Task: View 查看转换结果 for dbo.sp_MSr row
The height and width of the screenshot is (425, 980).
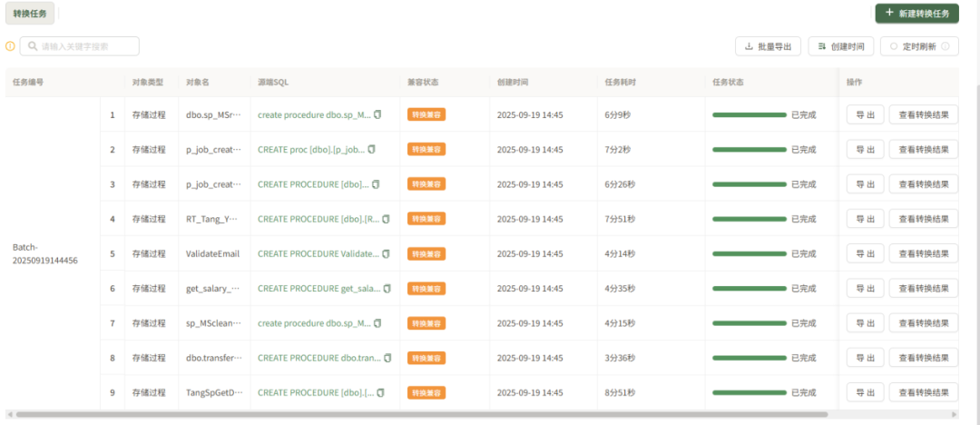Action: [x=924, y=115]
